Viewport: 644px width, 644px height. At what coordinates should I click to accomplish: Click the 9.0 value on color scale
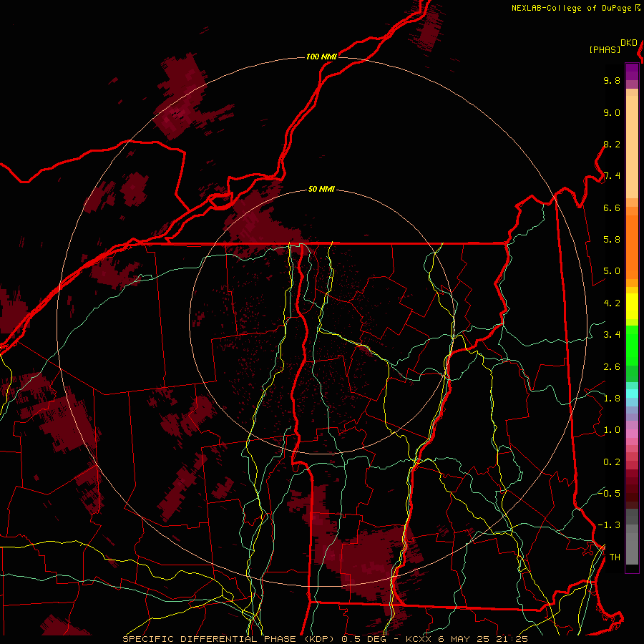(612, 112)
